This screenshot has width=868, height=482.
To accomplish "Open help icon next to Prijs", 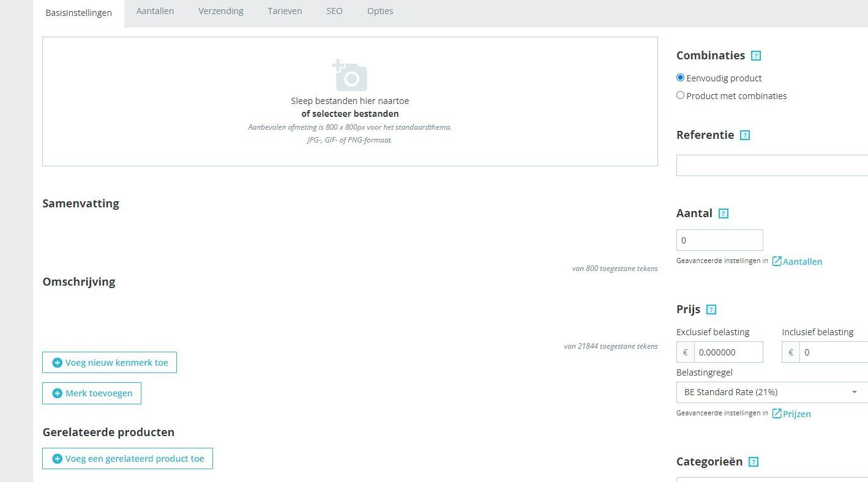I will click(x=711, y=310).
